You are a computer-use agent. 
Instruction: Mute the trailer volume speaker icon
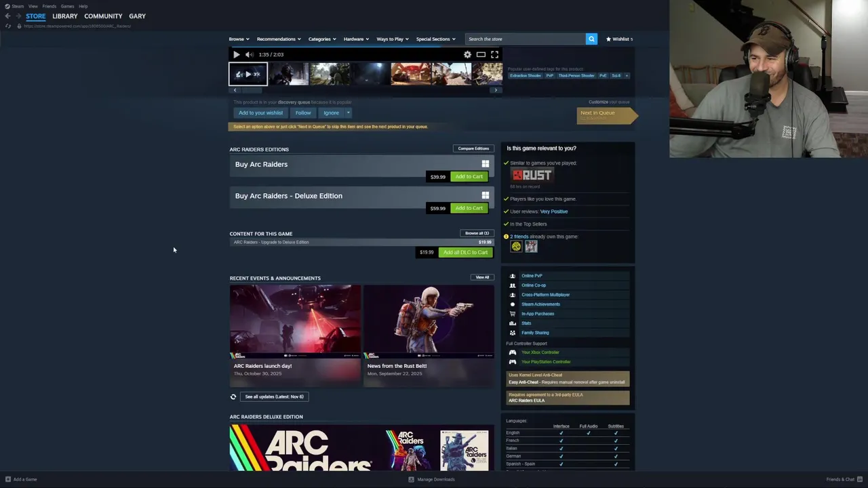click(249, 54)
